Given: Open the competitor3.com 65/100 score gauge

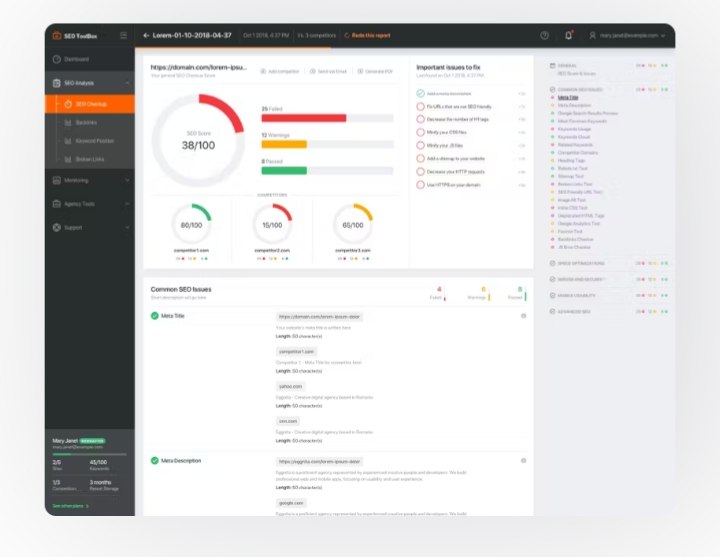Looking at the screenshot, I should (x=353, y=225).
